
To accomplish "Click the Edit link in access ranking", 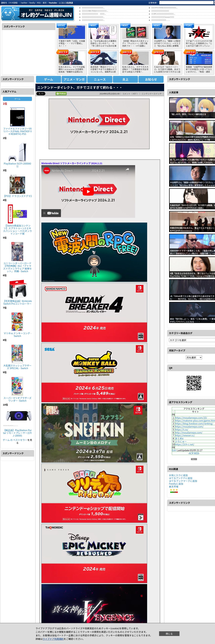I will (174, 450).
